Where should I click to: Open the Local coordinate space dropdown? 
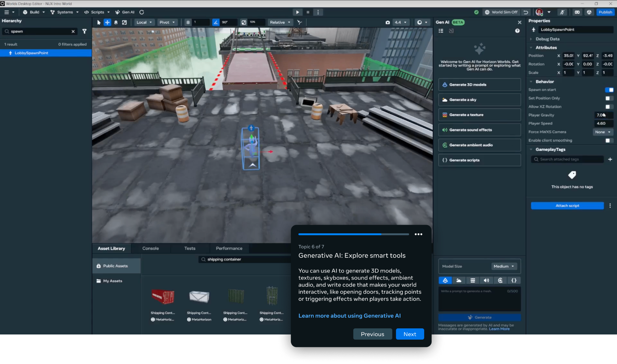click(144, 22)
